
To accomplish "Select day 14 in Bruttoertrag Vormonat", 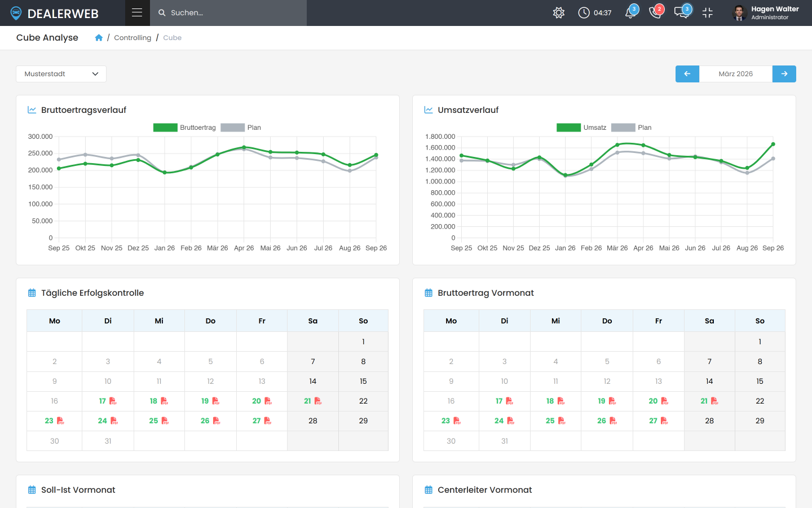I will tap(709, 382).
